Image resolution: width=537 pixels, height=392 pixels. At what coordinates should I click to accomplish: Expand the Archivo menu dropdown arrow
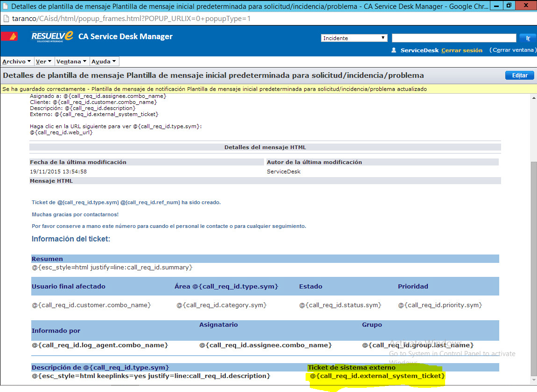pos(29,61)
